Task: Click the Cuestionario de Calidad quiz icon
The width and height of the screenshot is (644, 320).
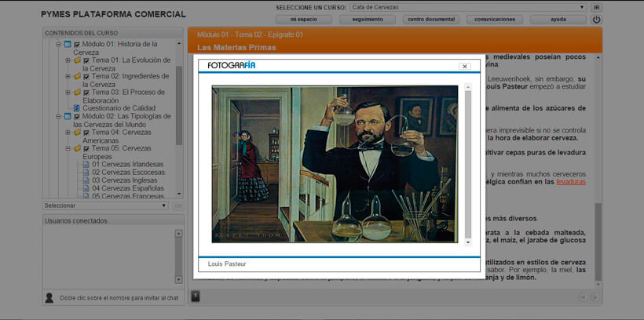Action: (76, 108)
